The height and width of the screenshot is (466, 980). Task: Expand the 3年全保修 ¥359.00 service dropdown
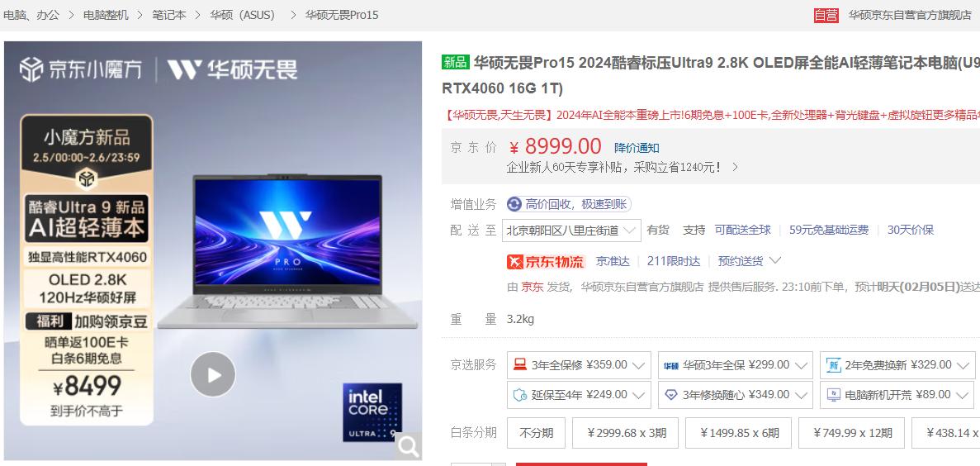(x=579, y=365)
